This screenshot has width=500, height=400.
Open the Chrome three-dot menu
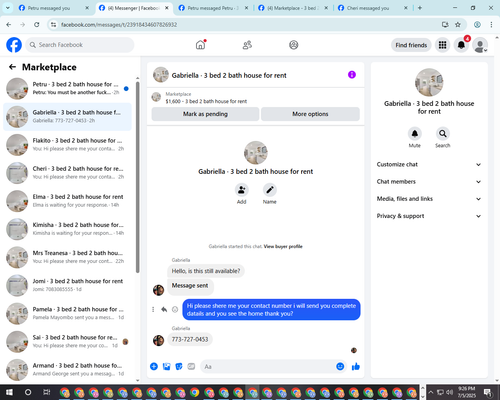(x=491, y=24)
